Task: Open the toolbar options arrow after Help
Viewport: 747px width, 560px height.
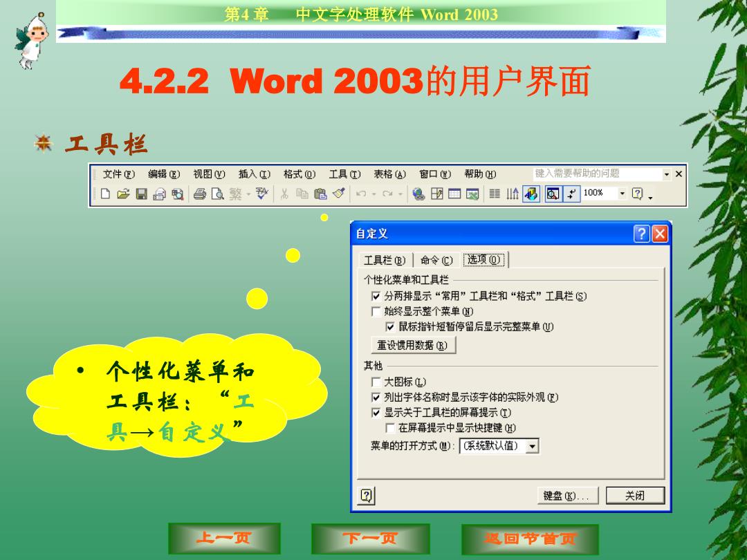Action: pyautogui.click(x=650, y=196)
